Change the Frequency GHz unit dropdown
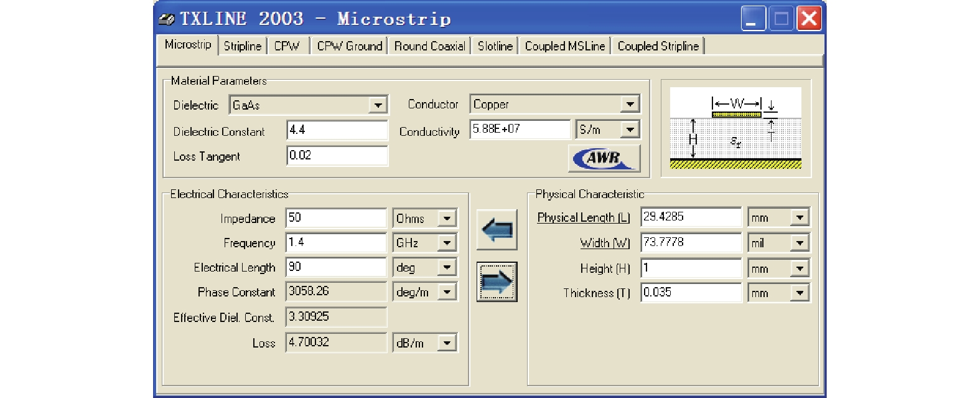Image resolution: width=980 pixels, height=398 pixels. tap(447, 243)
